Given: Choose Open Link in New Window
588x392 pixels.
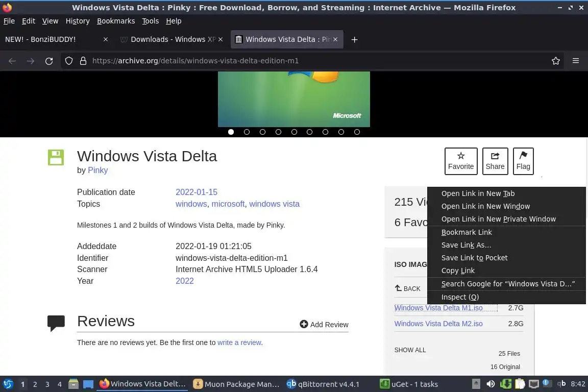Looking at the screenshot, I should 506,206.
